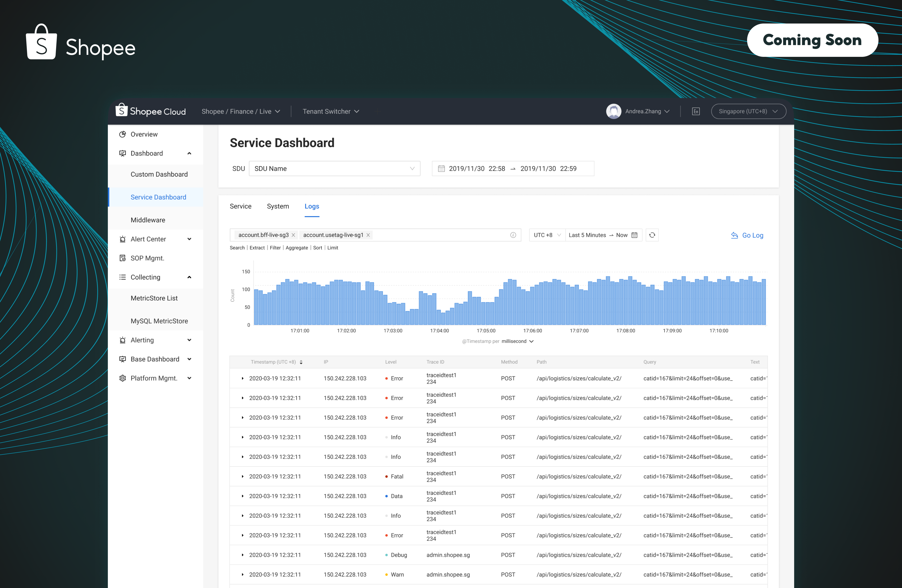This screenshot has width=902, height=588.
Task: Collapse the Collecting sidebar section
Action: (189, 277)
